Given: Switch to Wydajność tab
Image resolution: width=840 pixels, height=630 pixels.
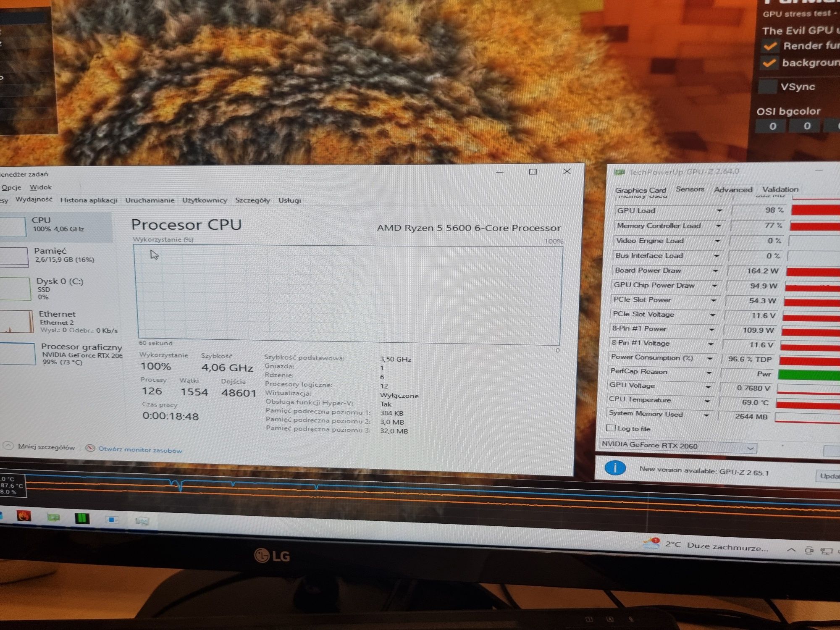Looking at the screenshot, I should tap(34, 199).
